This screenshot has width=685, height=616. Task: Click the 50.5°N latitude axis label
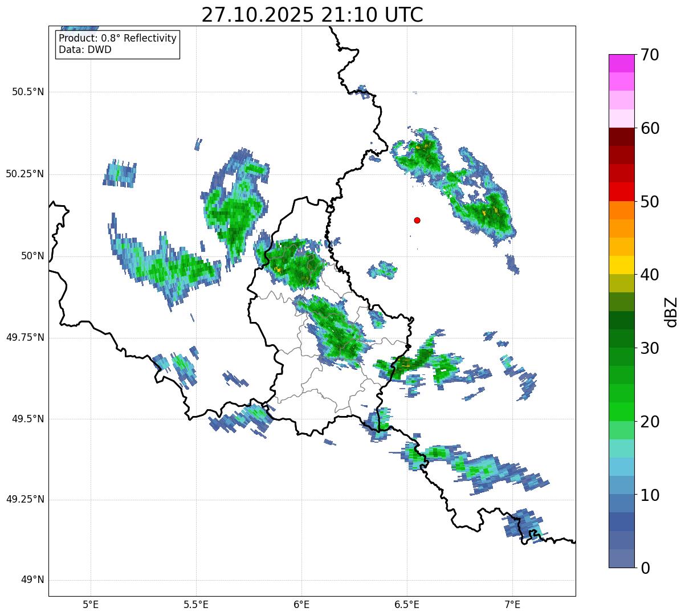pos(27,92)
